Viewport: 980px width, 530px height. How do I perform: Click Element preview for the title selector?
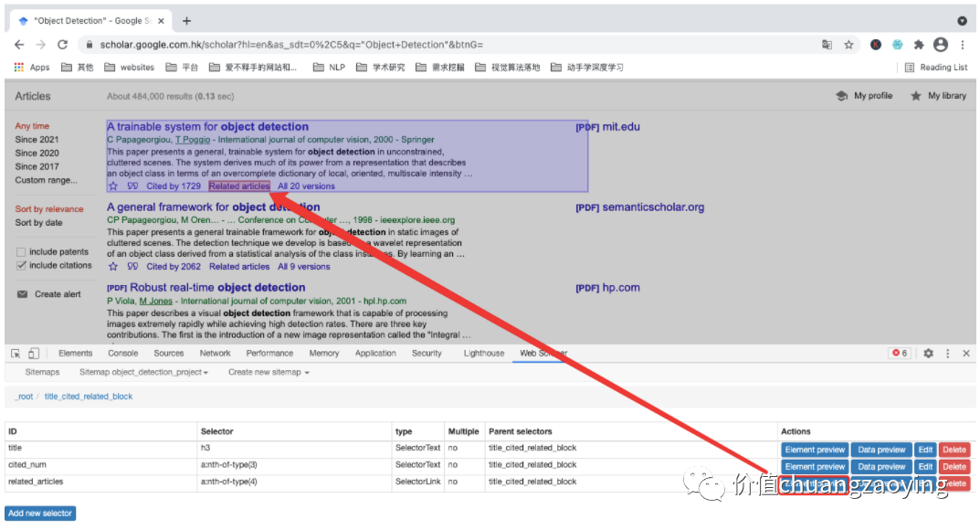815,450
